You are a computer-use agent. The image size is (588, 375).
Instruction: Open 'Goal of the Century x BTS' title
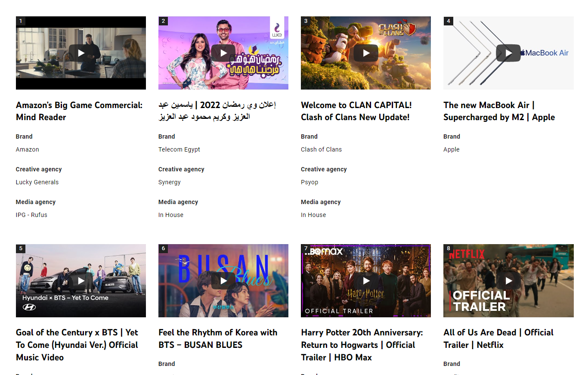[x=77, y=345]
